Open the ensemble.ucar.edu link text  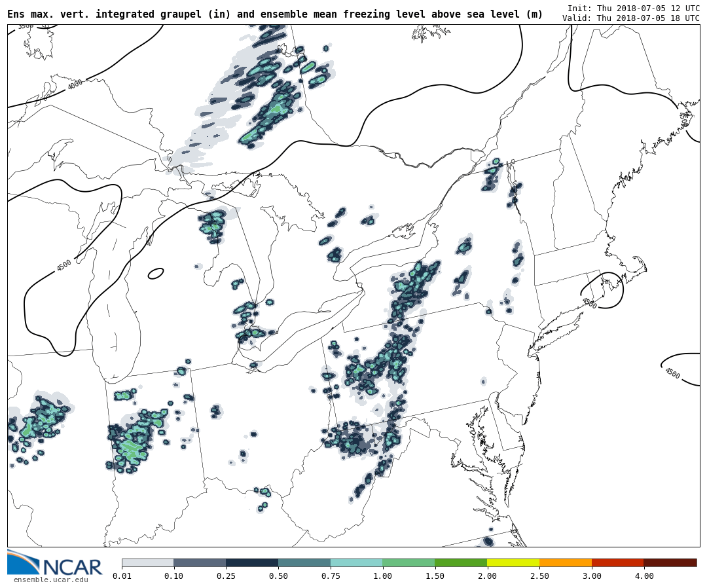point(50,579)
